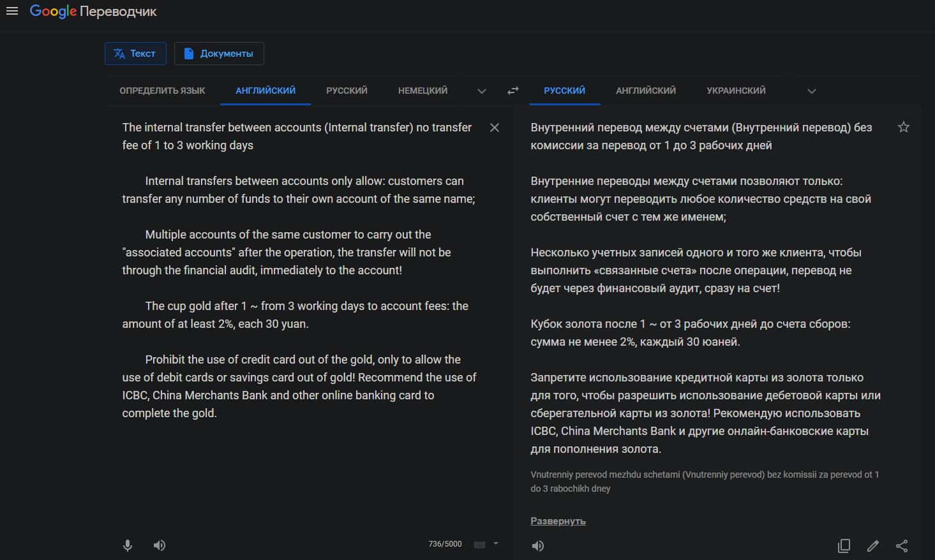Image resolution: width=935 pixels, height=560 pixels.
Task: Expand input tools dropdown arrow
Action: 496,544
